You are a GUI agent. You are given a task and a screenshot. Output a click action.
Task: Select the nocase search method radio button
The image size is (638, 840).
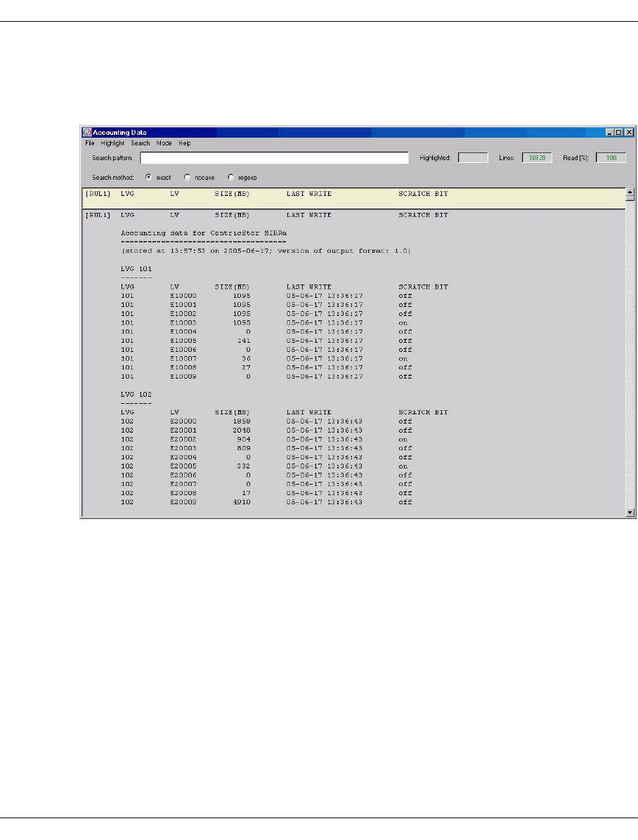(x=187, y=177)
